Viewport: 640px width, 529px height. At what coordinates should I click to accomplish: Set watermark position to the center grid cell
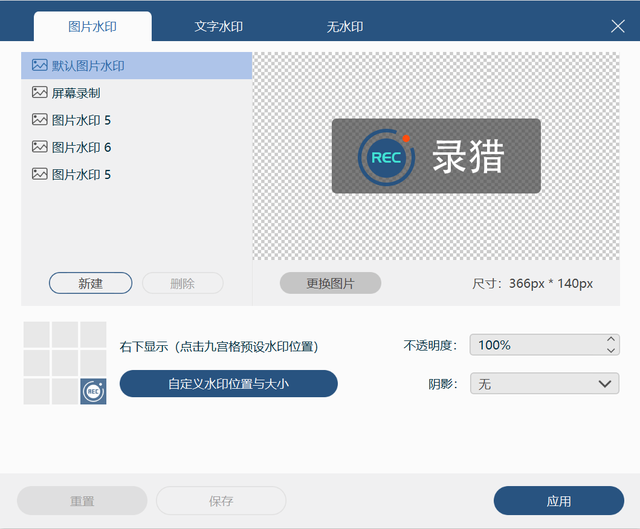pos(65,363)
